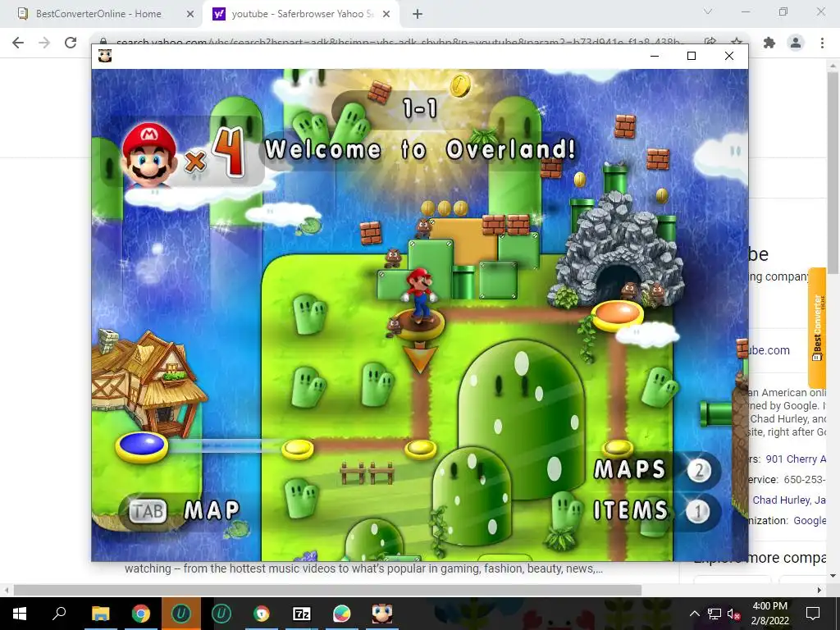Click the yellow path node below the arrow
Image resolution: width=840 pixels, height=630 pixels.
[421, 449]
